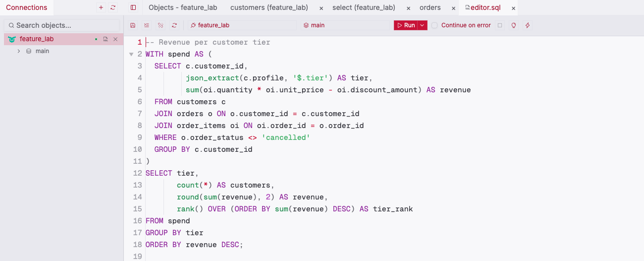Disconnect feature_lab with the X icon
The height and width of the screenshot is (261, 644).
point(115,39)
